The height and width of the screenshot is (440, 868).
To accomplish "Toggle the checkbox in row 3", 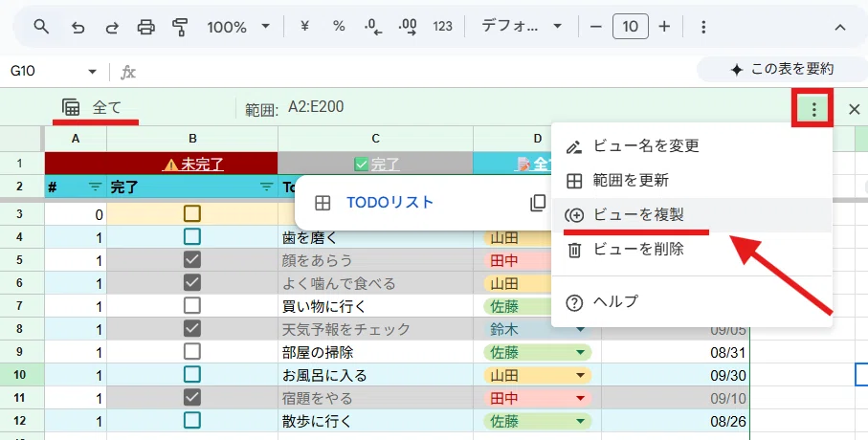I will click(x=192, y=213).
